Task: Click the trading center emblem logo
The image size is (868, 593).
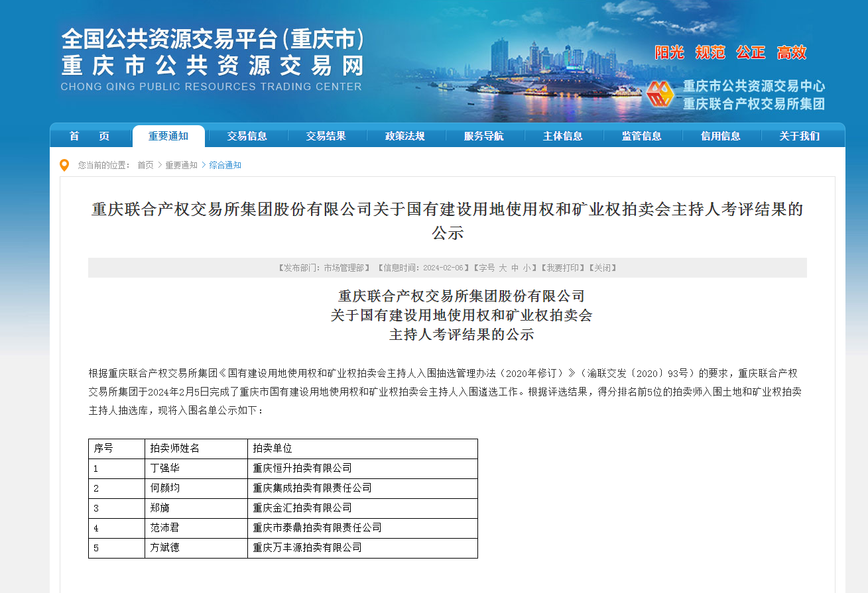Action: coord(660,95)
